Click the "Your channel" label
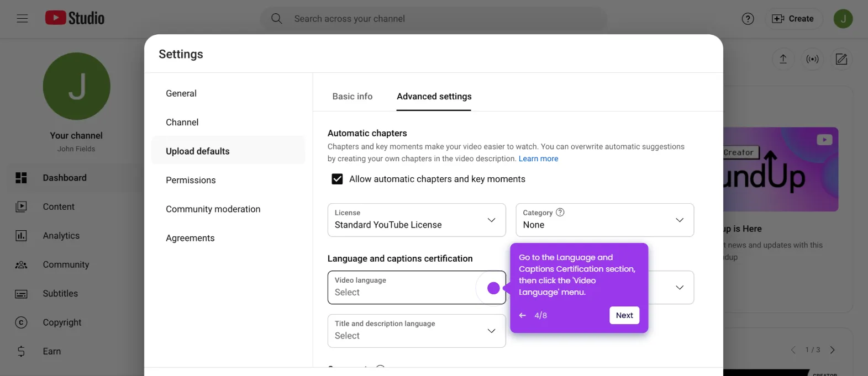The width and height of the screenshot is (868, 376). point(76,135)
